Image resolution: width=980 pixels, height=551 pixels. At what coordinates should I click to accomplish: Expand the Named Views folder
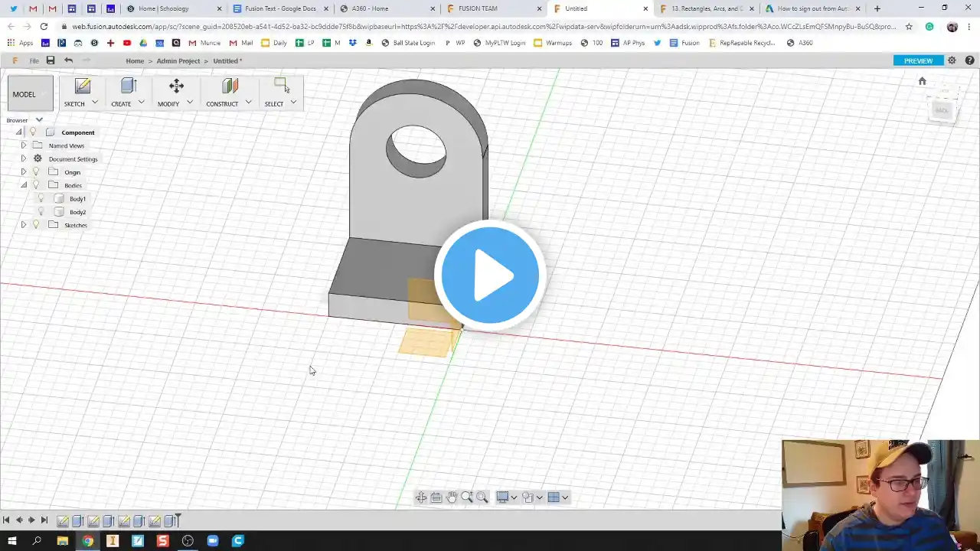(x=24, y=145)
